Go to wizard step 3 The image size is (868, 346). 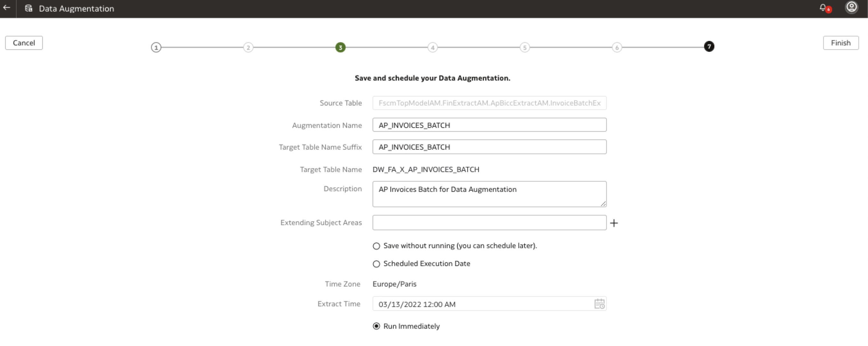click(340, 47)
